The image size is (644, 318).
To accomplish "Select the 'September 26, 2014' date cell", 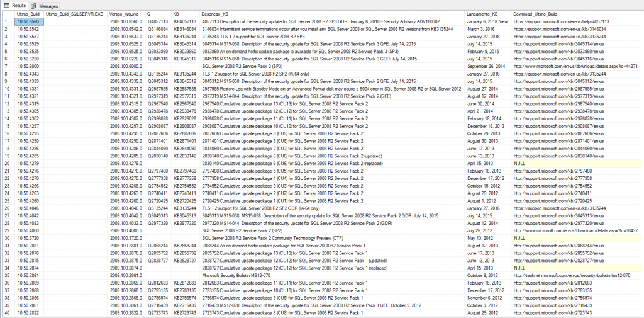I will point(488,66).
